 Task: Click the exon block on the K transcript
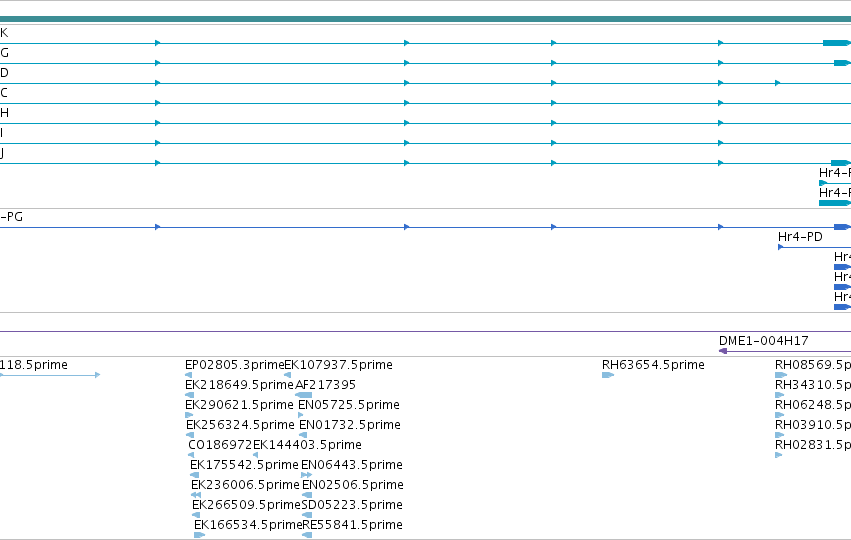coord(836,43)
